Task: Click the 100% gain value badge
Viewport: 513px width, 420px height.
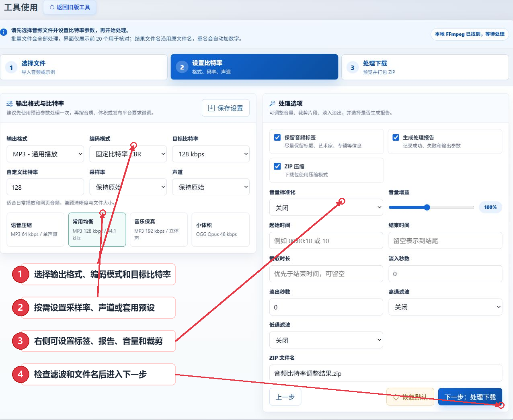Action: coord(490,207)
